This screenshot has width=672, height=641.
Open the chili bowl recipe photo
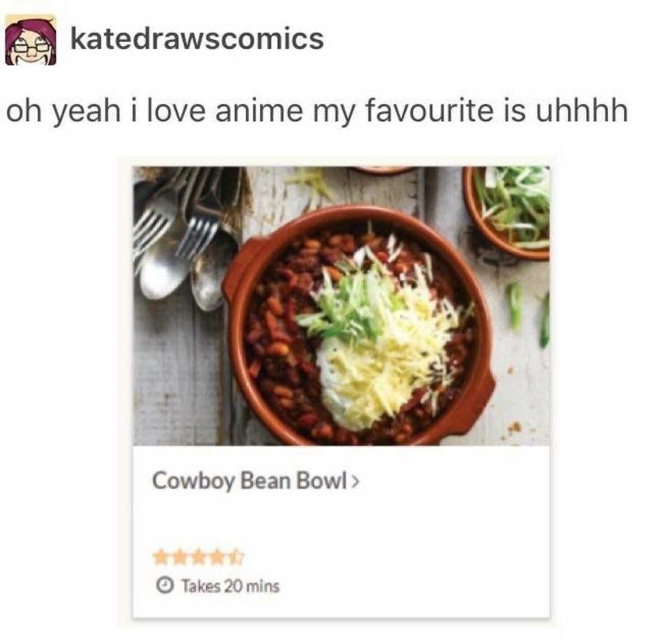[x=341, y=306]
